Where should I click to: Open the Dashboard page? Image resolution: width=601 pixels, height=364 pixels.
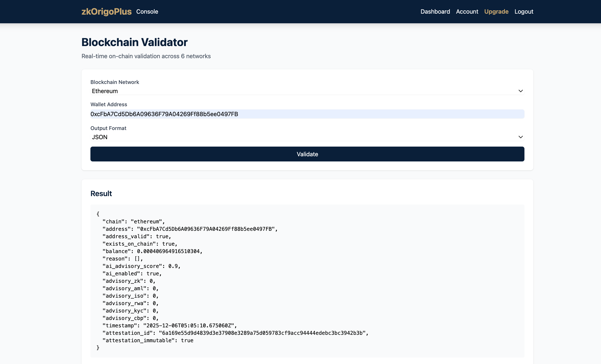coord(435,11)
